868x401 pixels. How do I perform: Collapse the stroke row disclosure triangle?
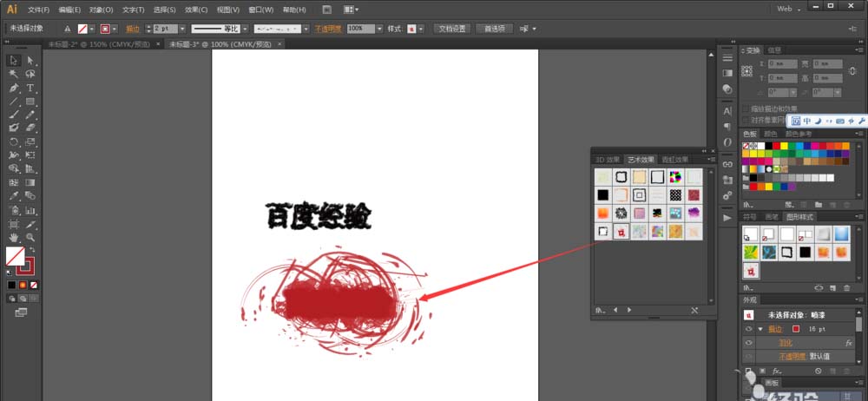coord(760,329)
